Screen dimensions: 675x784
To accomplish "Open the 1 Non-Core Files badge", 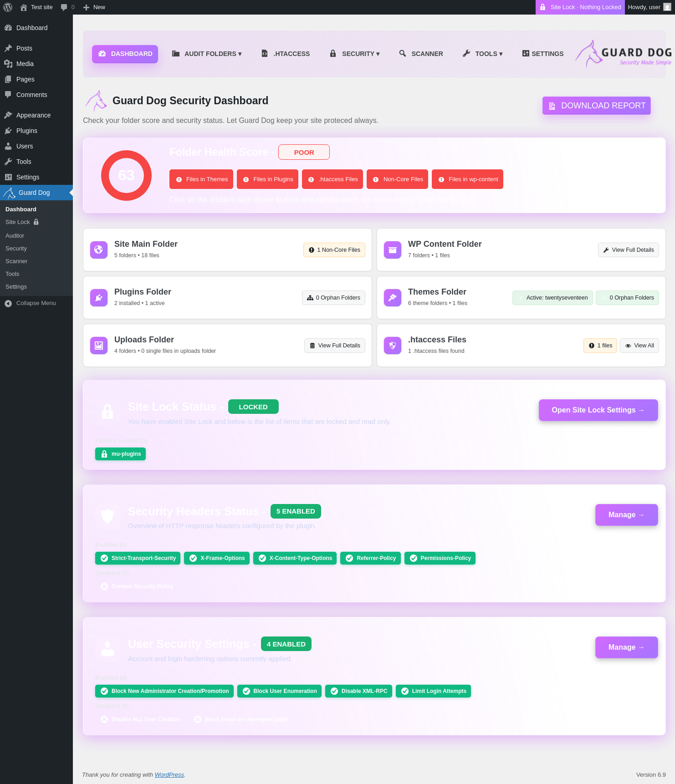I will point(334,250).
